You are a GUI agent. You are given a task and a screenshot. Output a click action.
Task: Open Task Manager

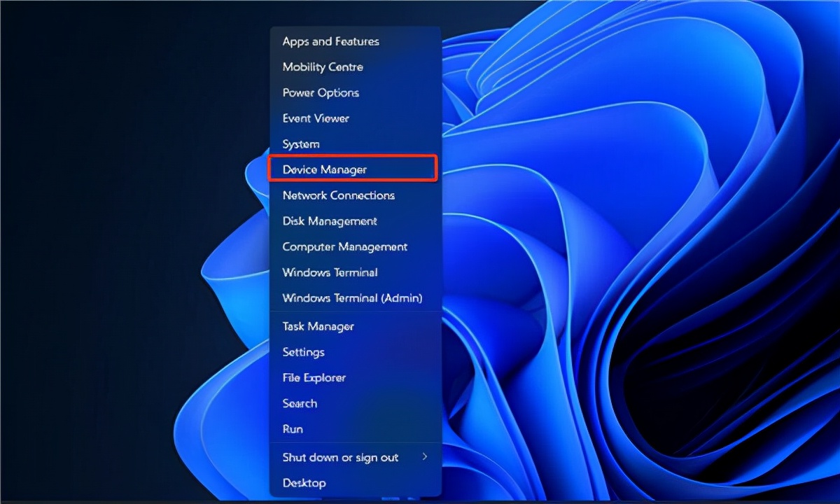(317, 326)
